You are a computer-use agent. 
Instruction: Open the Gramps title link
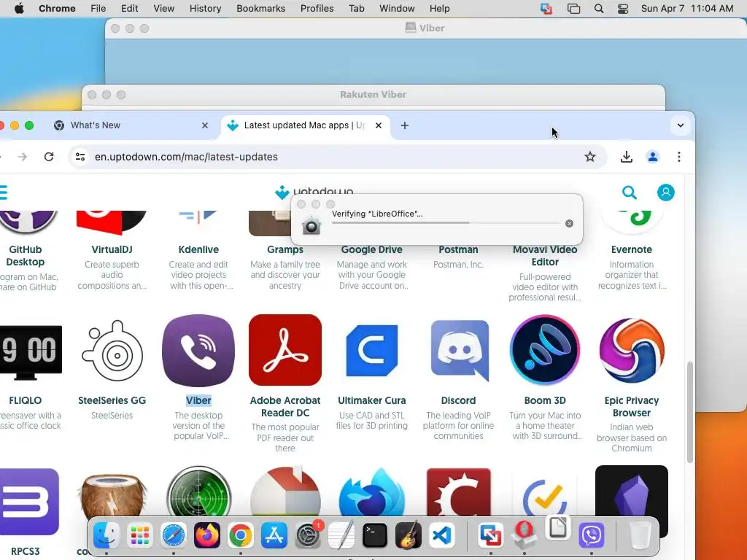(x=285, y=249)
